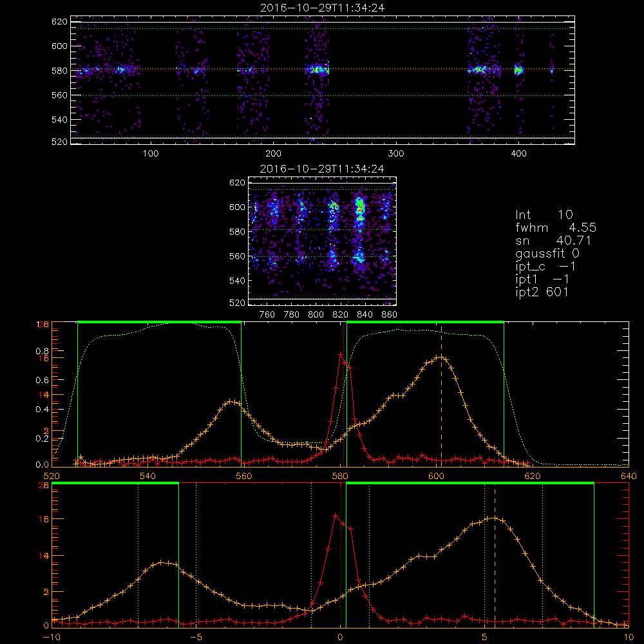The image size is (644, 644).
Task: Click x-axis label -5 on bottom plot
Action: point(196,637)
